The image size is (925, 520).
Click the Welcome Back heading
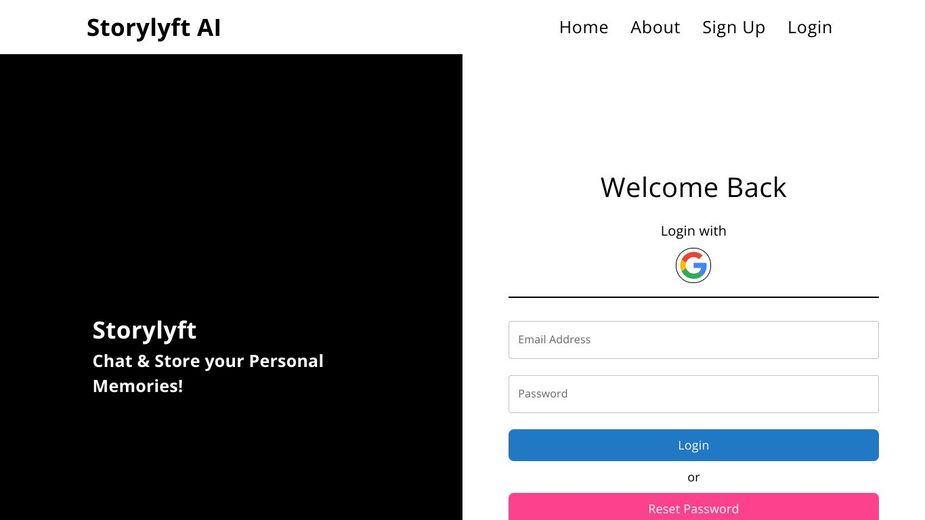[693, 187]
